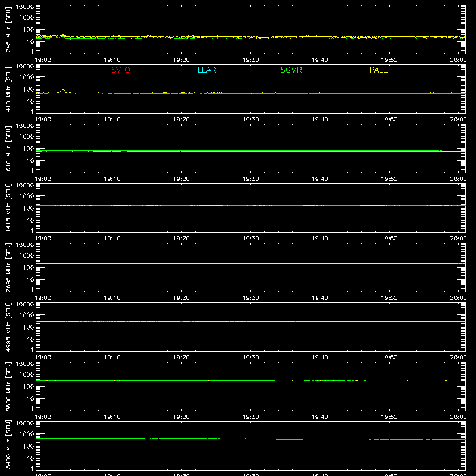Click the 10 y-axis value on 15400 MHz panel
The image size is (476, 476).
(30, 458)
